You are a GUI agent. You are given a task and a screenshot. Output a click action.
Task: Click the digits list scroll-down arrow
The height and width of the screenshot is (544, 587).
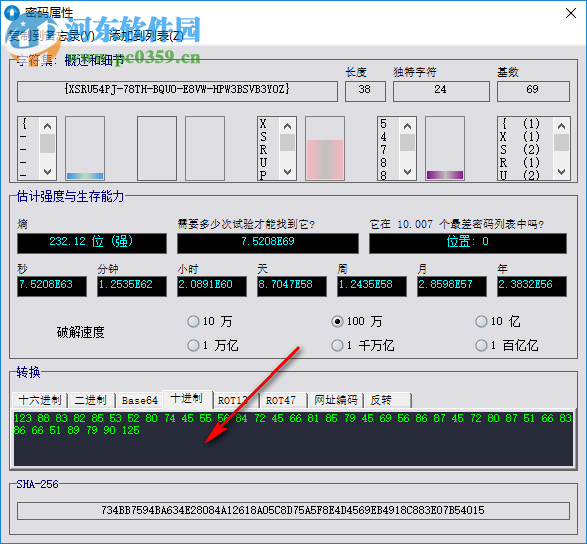408,172
